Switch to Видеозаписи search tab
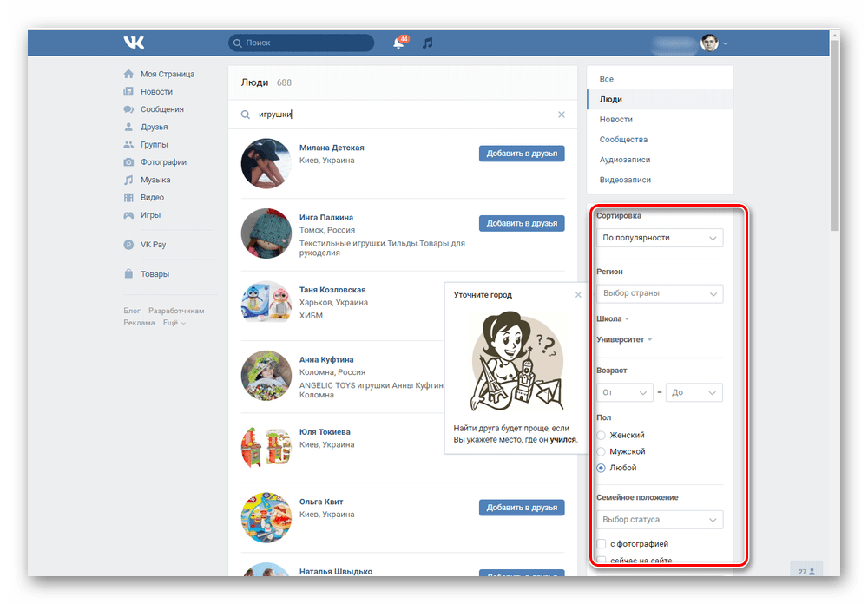 [x=660, y=180]
